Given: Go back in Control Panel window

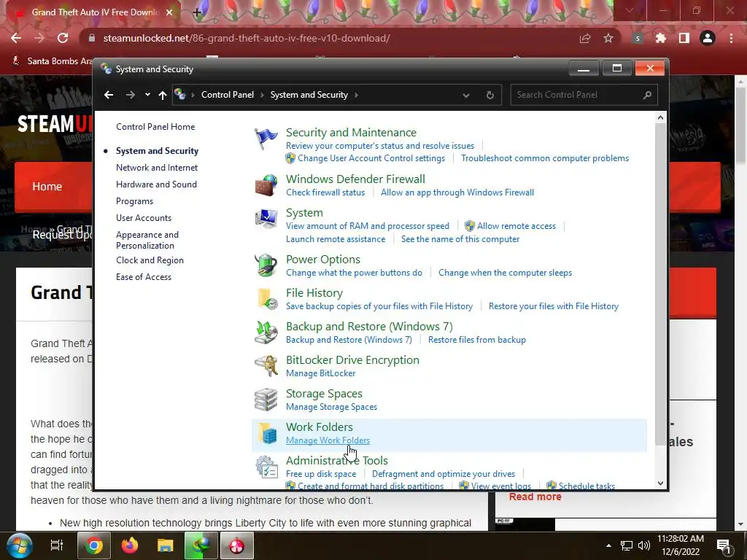Looking at the screenshot, I should click(109, 95).
